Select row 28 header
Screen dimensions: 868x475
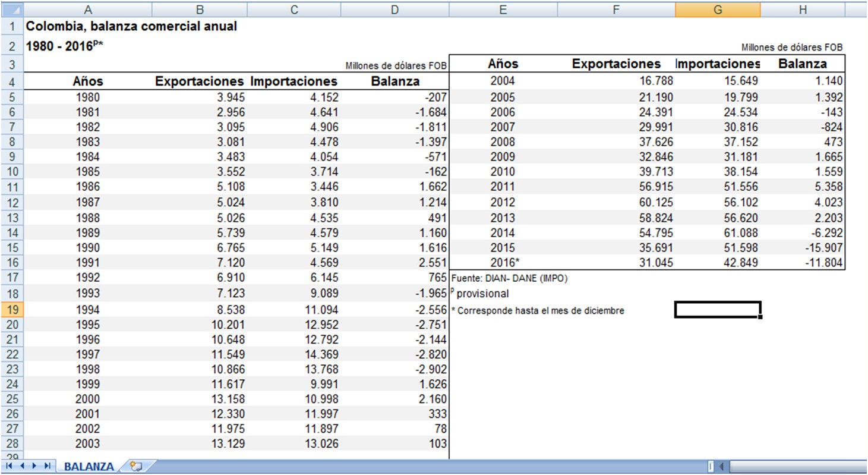(12, 443)
